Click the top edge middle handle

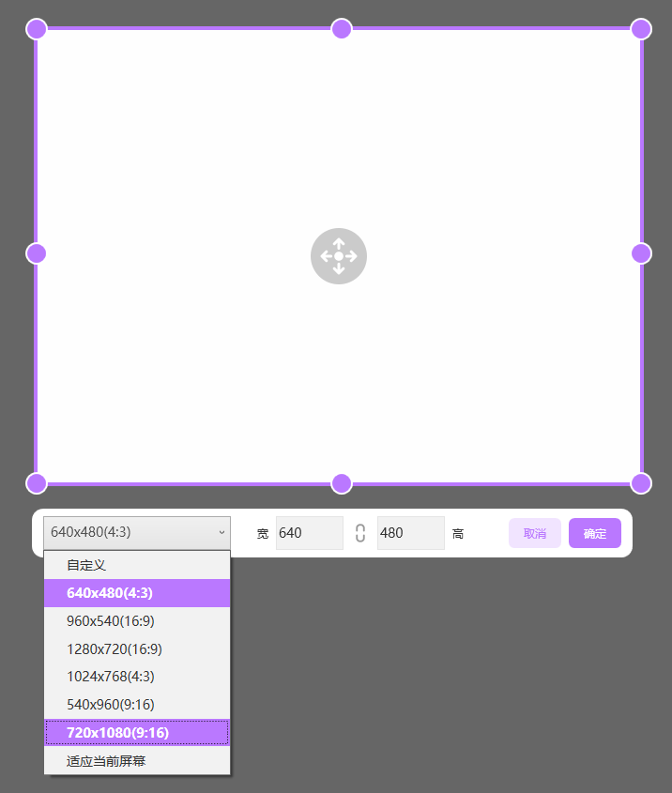pyautogui.click(x=342, y=28)
